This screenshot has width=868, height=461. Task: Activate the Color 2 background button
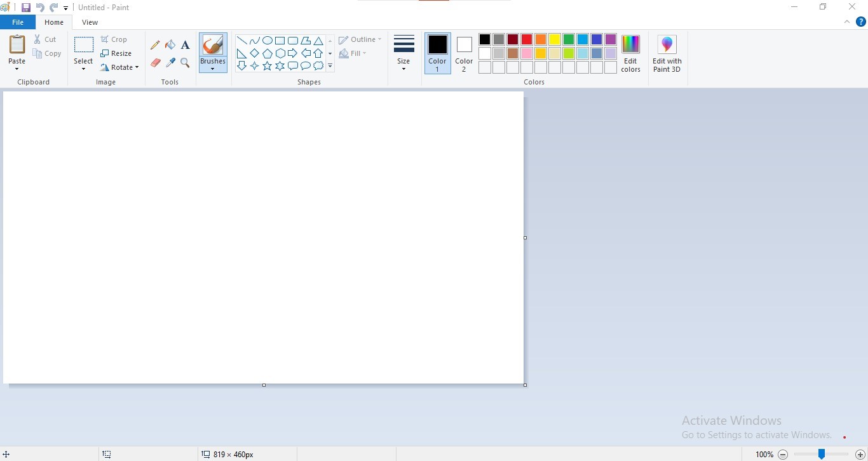[464, 53]
